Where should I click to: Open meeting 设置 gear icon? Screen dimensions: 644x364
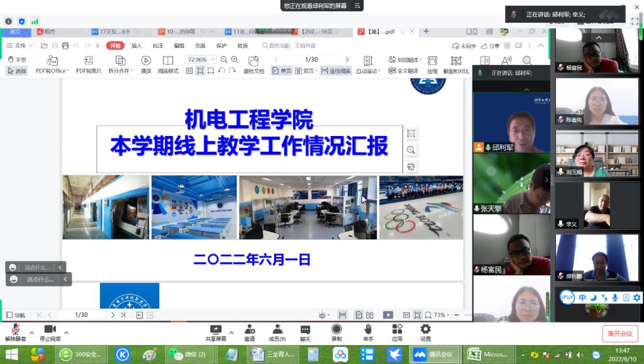[x=426, y=329]
